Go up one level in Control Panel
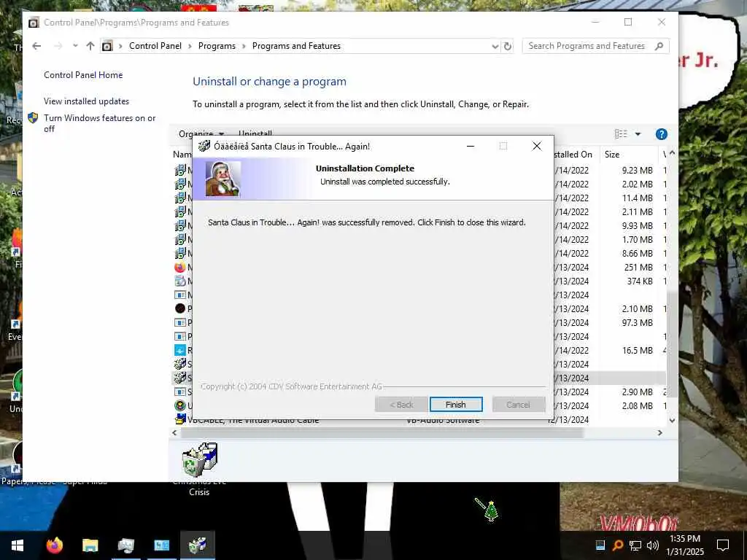This screenshot has width=747, height=560. (90, 46)
